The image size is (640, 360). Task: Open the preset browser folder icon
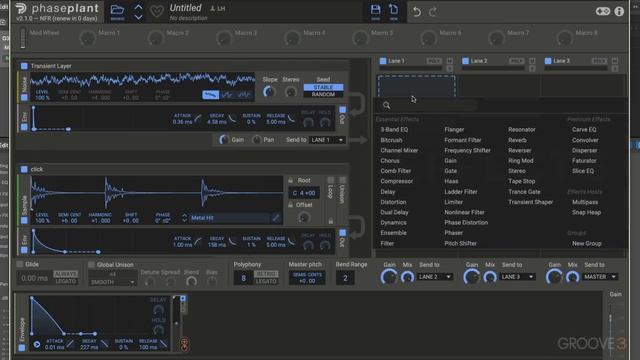(x=117, y=10)
